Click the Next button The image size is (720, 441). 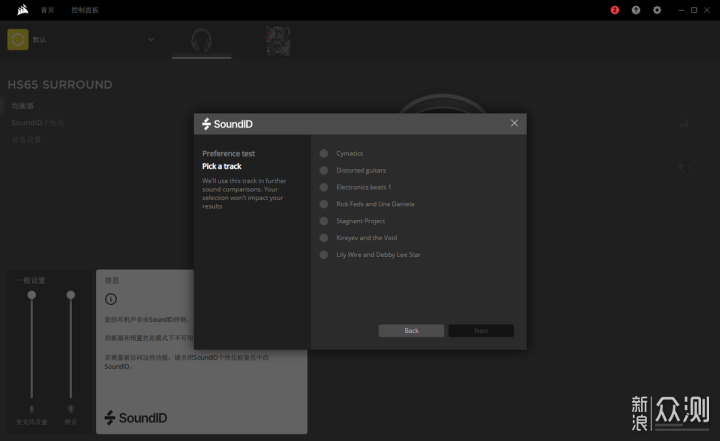[x=481, y=331]
